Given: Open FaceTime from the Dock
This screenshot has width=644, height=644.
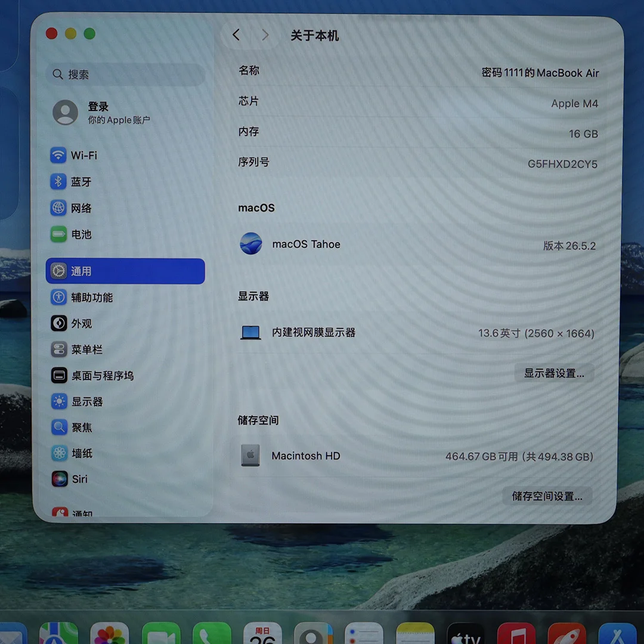Looking at the screenshot, I should [161, 633].
